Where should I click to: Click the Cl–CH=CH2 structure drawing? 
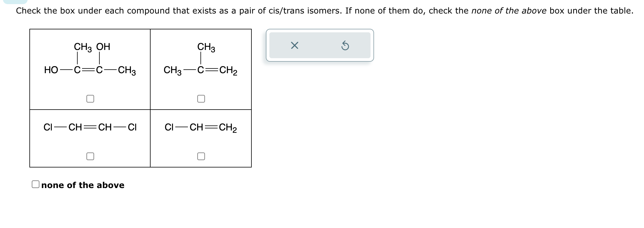pos(201,128)
